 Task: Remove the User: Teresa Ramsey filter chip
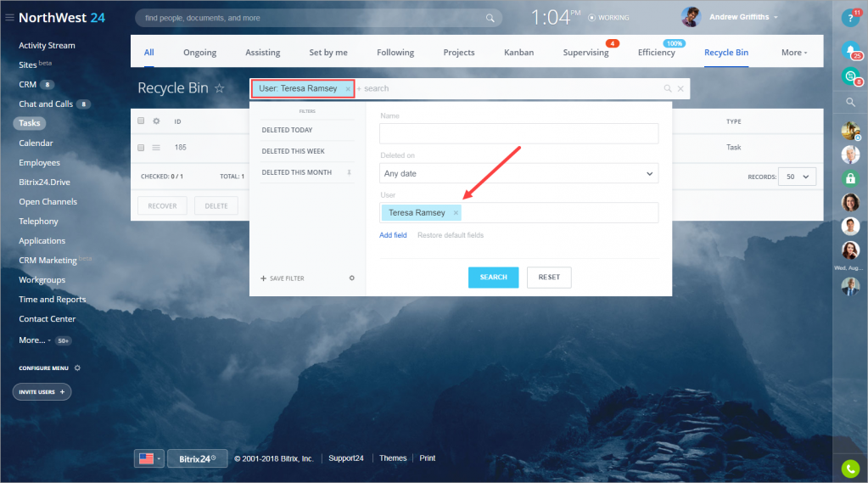point(348,88)
